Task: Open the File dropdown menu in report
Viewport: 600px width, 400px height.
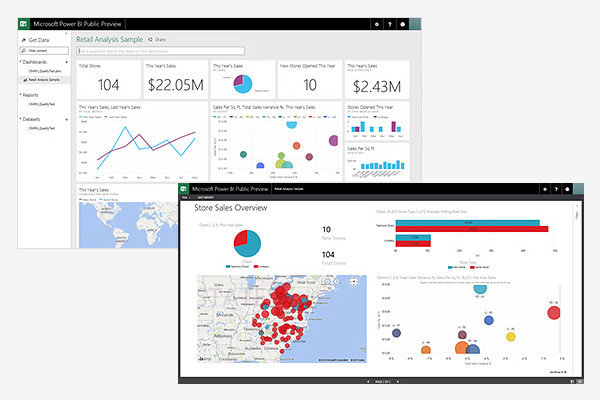Action: tap(186, 198)
